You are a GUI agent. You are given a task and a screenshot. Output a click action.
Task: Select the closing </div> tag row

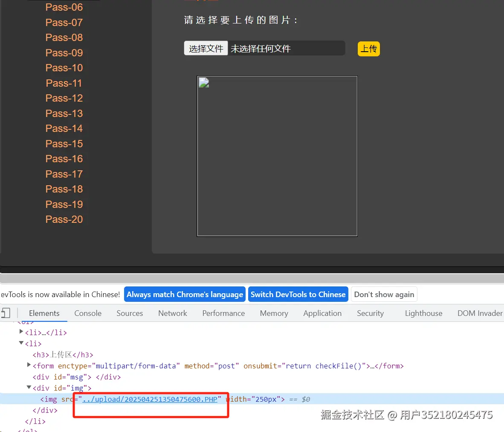coord(45,410)
